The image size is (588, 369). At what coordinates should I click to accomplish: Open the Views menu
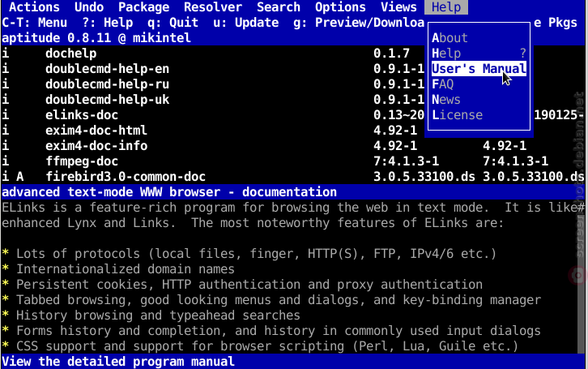(398, 7)
